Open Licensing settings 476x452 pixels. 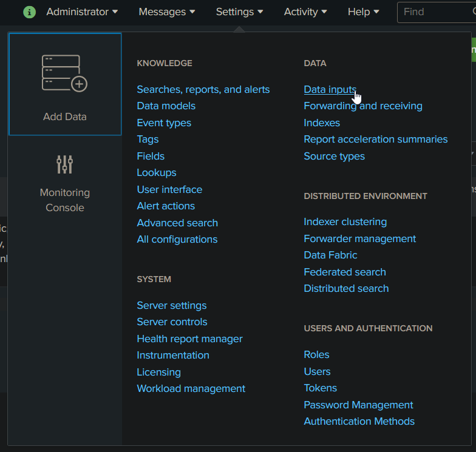click(159, 373)
